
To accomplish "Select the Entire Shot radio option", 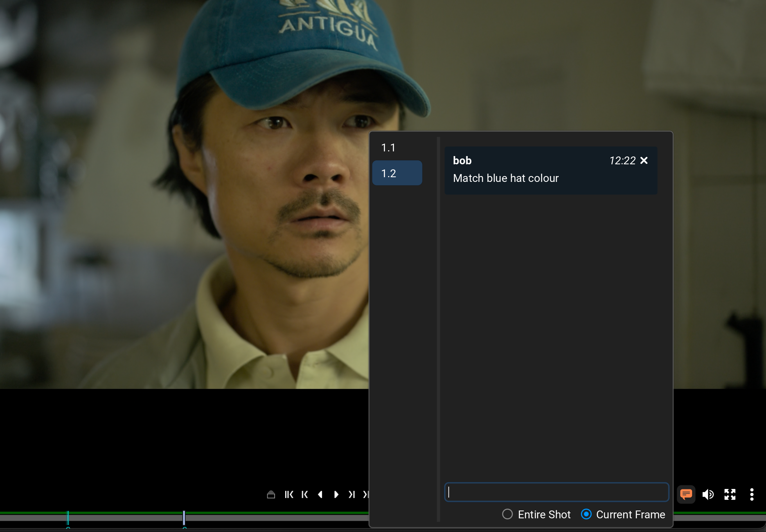I will click(x=507, y=514).
